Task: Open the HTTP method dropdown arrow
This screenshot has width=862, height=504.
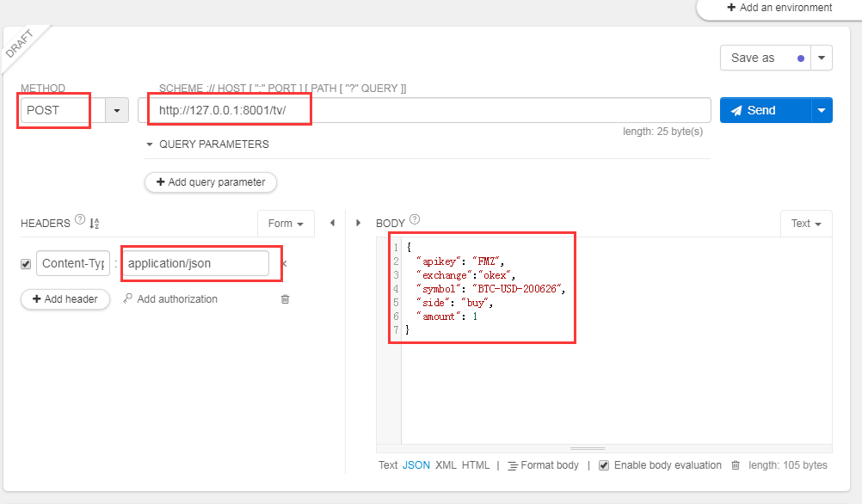Action: pyautogui.click(x=116, y=110)
